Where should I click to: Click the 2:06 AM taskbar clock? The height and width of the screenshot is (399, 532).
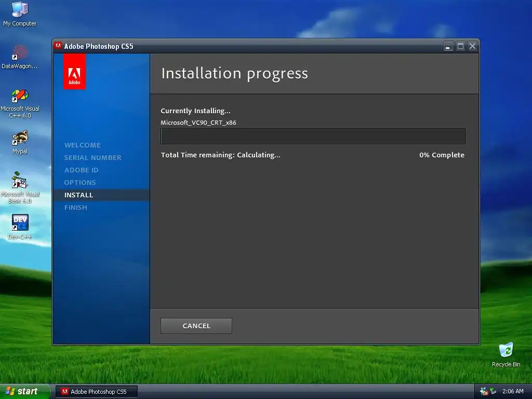tap(513, 391)
